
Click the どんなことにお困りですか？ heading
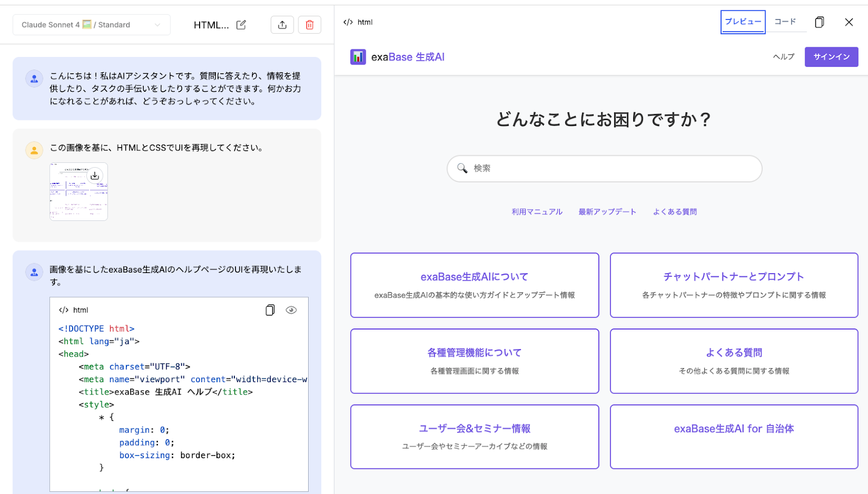(604, 119)
